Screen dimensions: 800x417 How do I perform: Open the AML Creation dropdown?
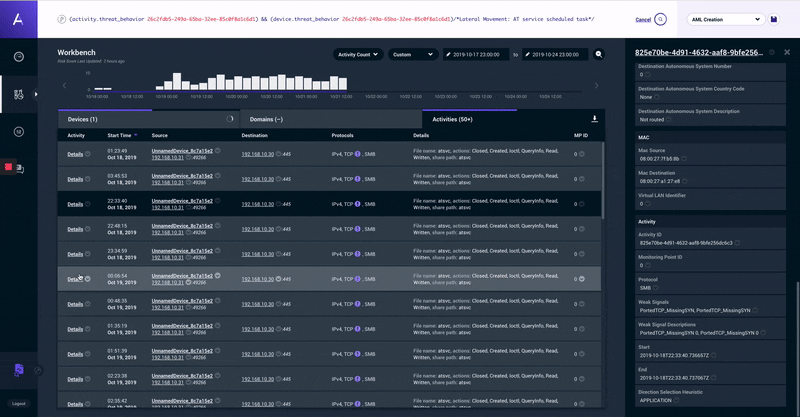tap(726, 19)
